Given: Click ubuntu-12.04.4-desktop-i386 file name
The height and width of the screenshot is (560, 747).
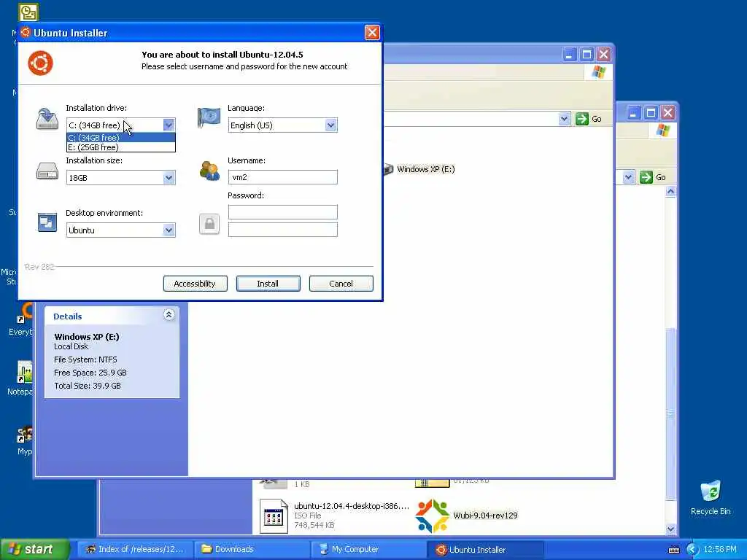Looking at the screenshot, I should point(352,506).
